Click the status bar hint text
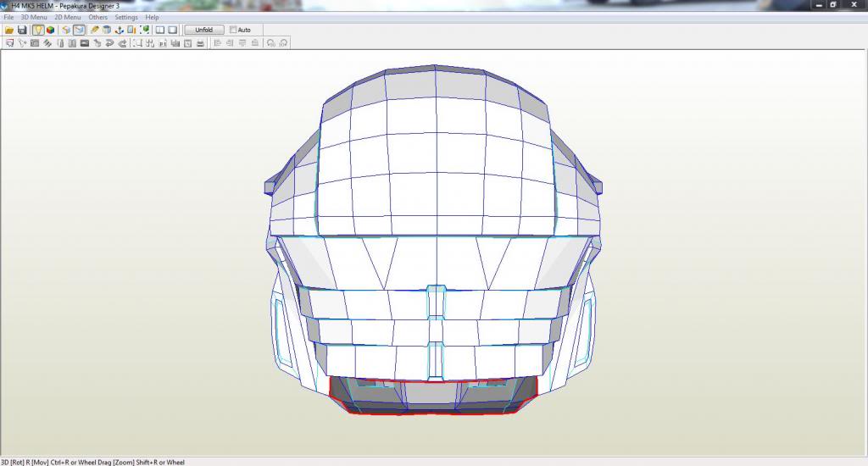Image resolution: width=868 pixels, height=466 pixels. point(92,462)
